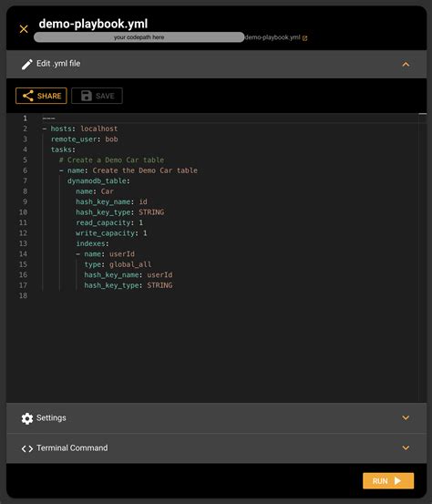The width and height of the screenshot is (432, 504).
Task: Click the 'your codepath here' path field
Action: coord(139,37)
